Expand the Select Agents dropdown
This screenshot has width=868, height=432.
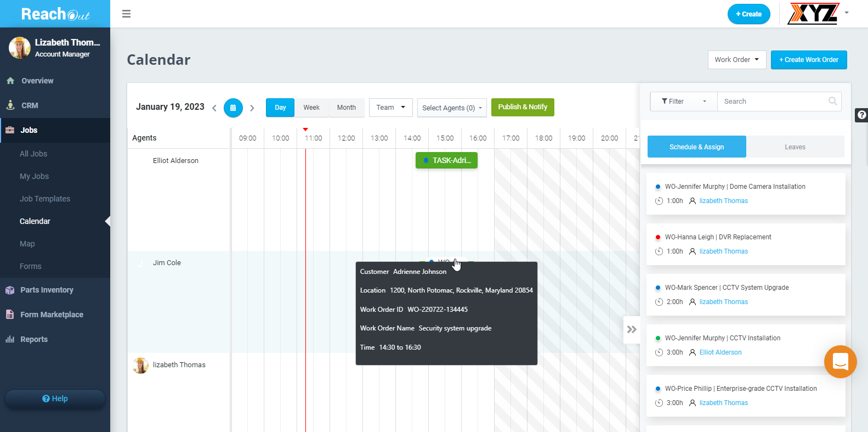pos(452,108)
